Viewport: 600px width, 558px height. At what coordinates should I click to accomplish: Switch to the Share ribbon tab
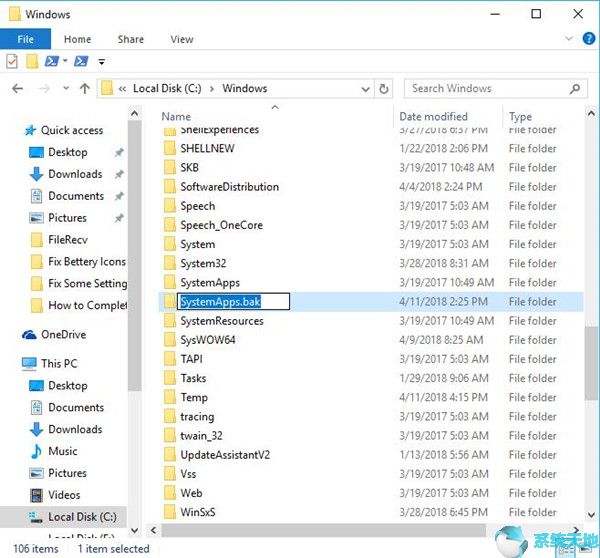tap(131, 39)
